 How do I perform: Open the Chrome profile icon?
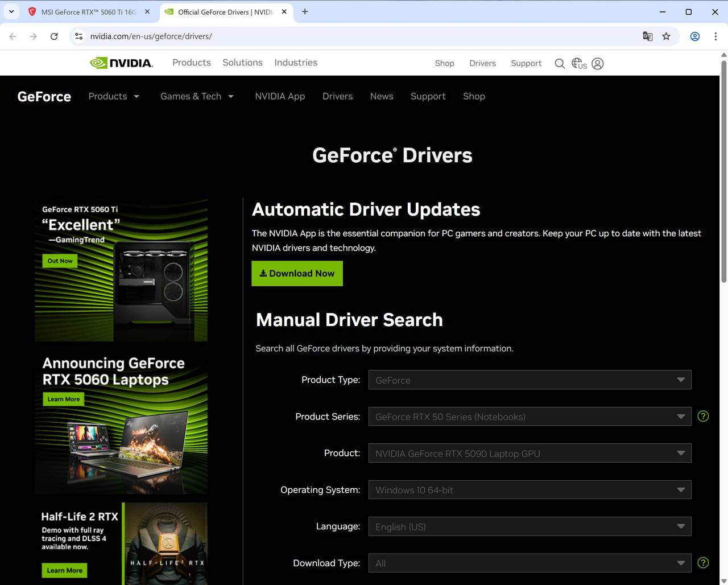(695, 36)
